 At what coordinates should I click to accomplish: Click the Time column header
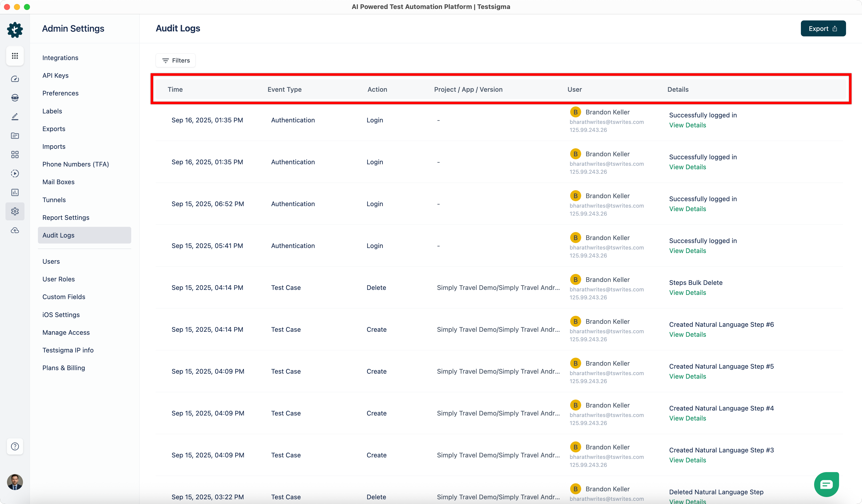pyautogui.click(x=175, y=89)
